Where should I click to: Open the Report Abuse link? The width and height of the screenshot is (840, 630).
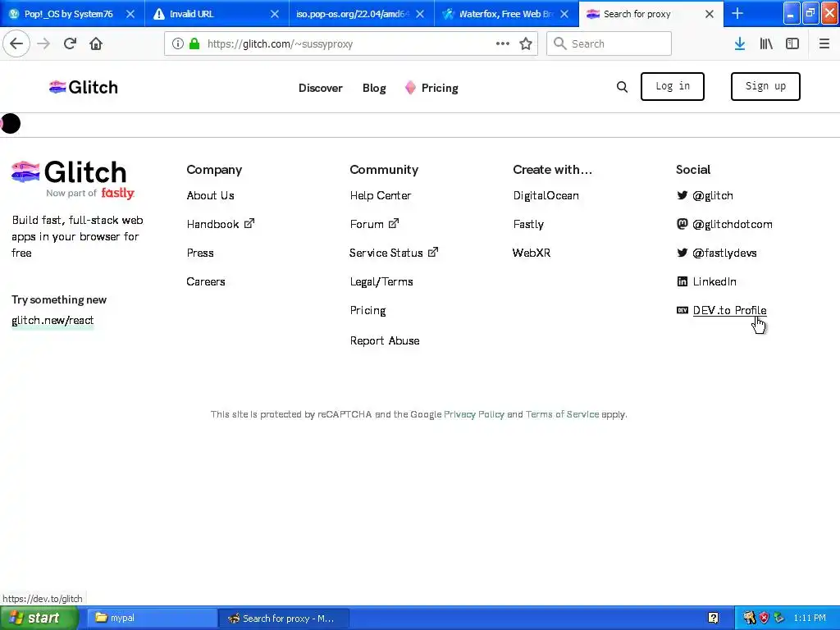pos(385,340)
